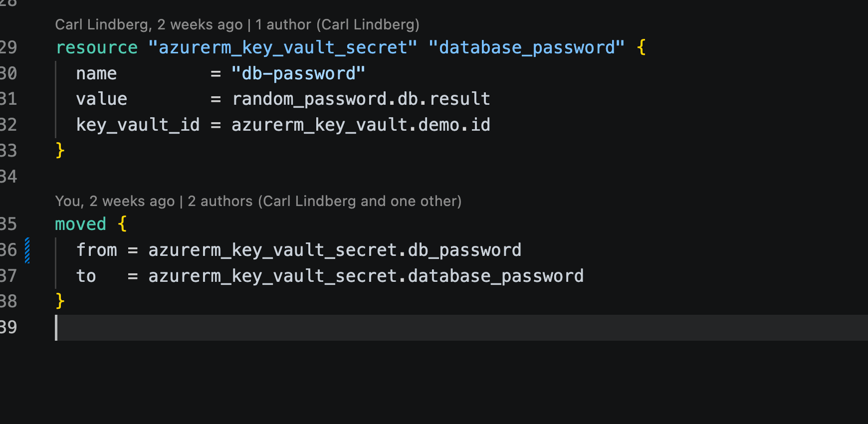
Task: Open the '2 authors' CodeLens above moved block
Action: pyautogui.click(x=325, y=201)
